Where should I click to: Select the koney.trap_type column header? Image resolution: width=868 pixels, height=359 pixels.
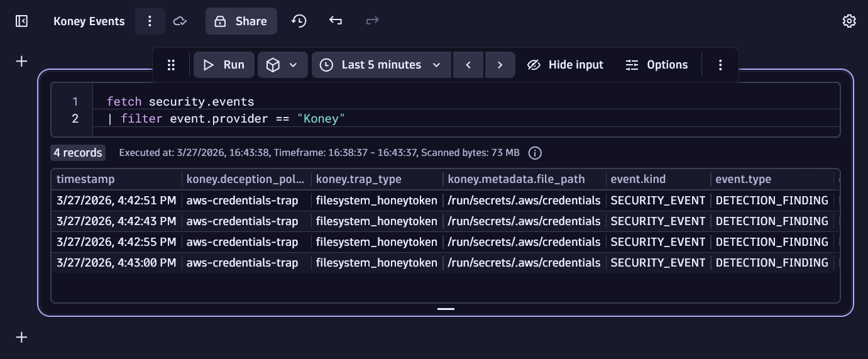point(358,179)
